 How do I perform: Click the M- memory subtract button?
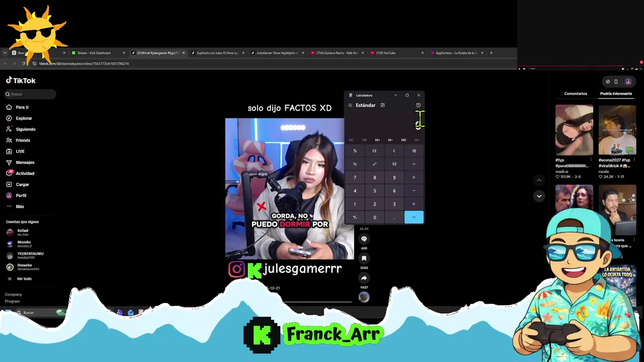pos(390,140)
